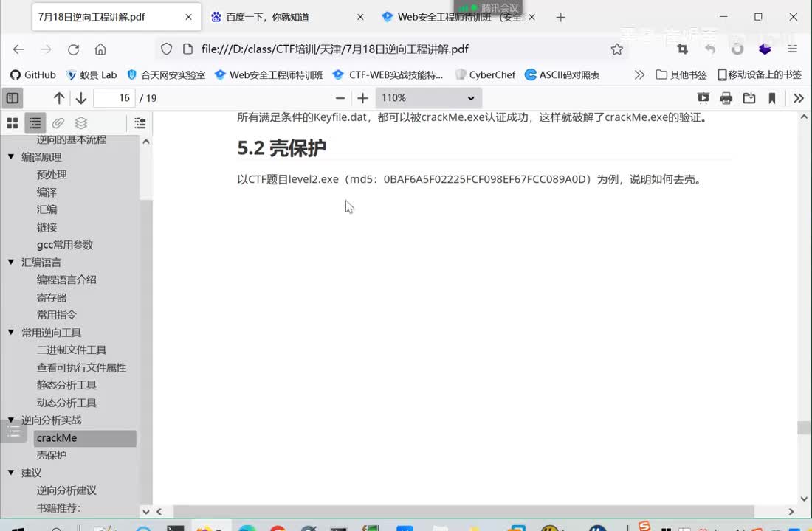Go to browser home page

pos(100,49)
